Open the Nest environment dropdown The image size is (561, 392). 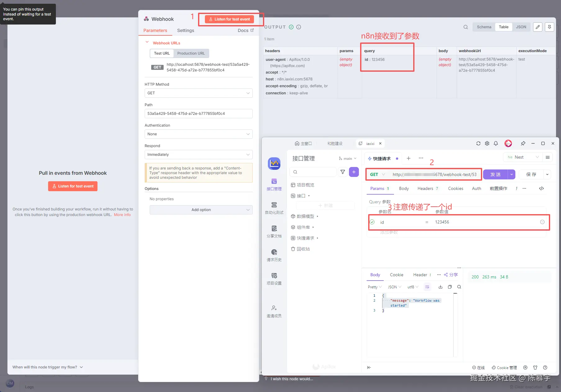[x=523, y=157]
